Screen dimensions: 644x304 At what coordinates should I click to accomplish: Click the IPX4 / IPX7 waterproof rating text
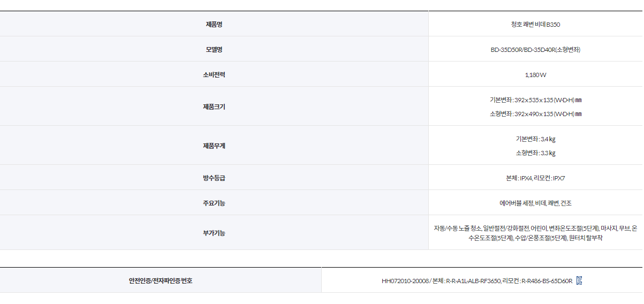tap(535, 178)
